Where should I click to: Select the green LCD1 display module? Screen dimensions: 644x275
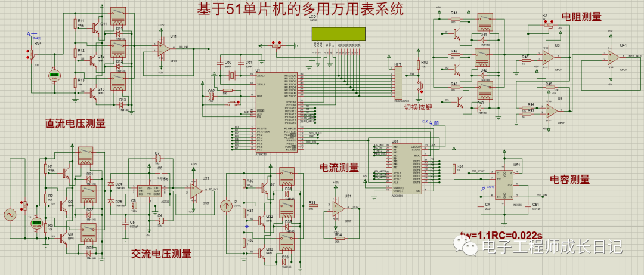(338, 33)
